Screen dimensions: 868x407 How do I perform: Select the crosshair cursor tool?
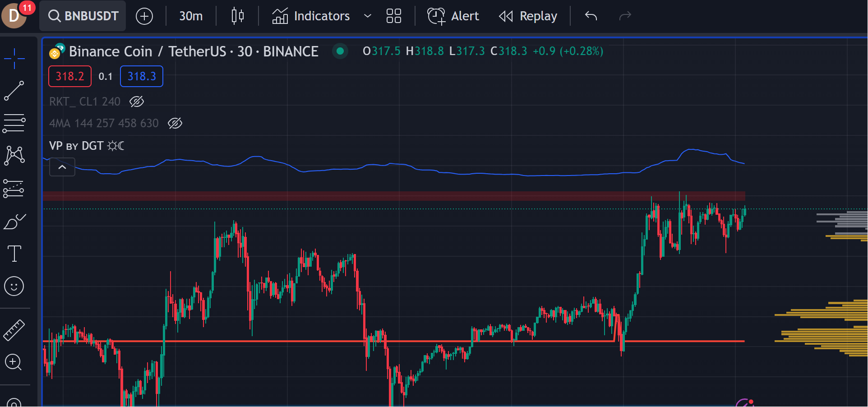pos(14,59)
